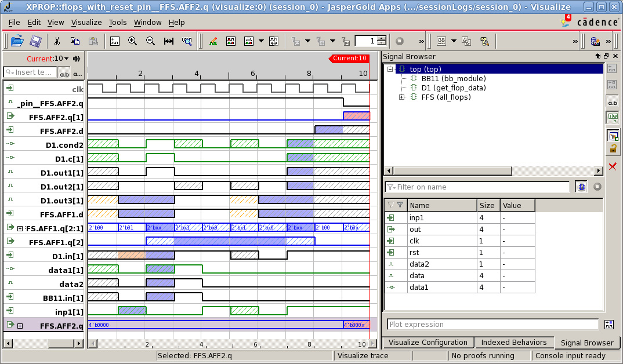Zoom in on the waveform
Image resolution: width=623 pixels, height=364 pixels.
click(132, 41)
